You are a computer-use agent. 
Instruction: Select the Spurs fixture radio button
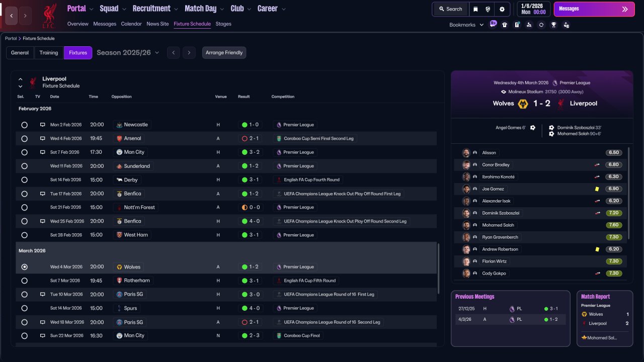coord(25,308)
